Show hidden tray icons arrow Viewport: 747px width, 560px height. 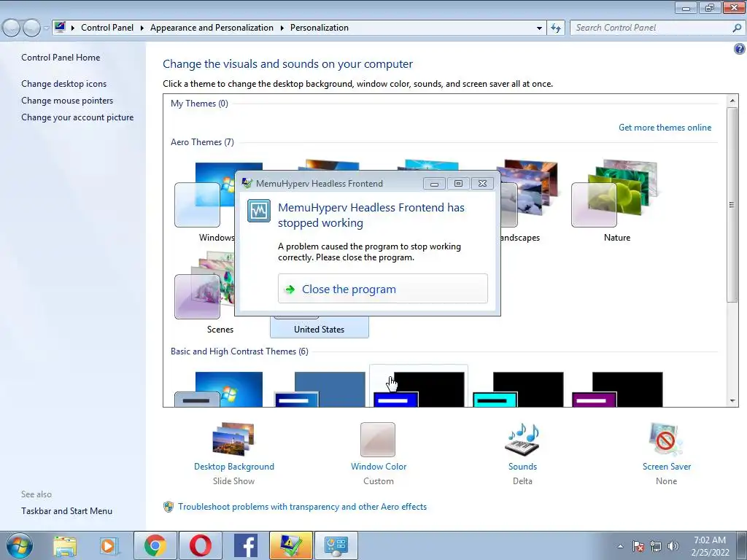pyautogui.click(x=620, y=546)
